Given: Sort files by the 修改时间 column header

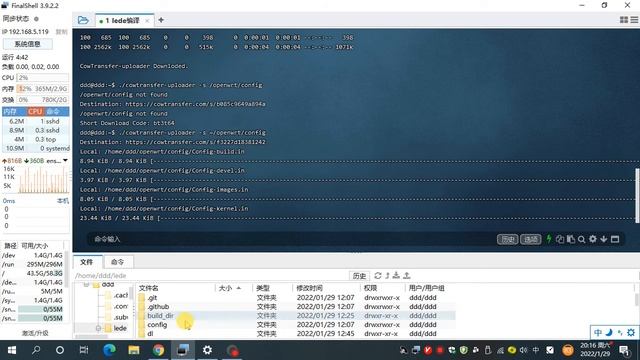Looking at the screenshot, I should pos(327,288).
